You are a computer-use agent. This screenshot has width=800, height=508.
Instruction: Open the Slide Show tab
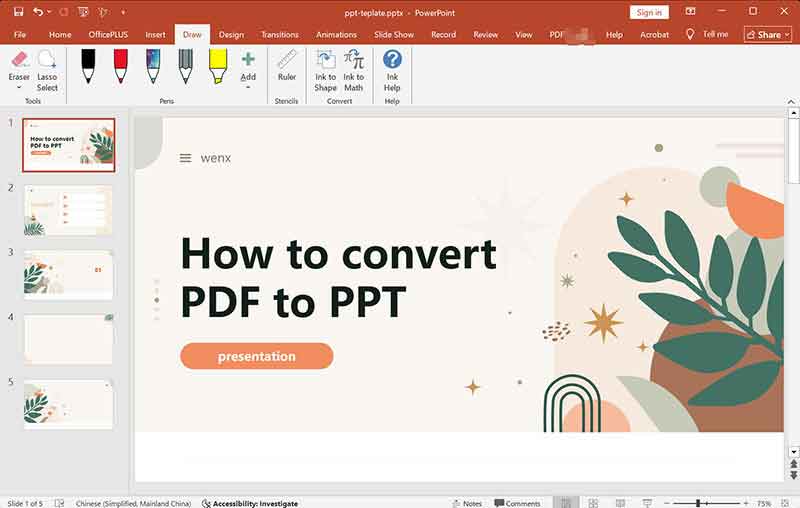pyautogui.click(x=394, y=35)
